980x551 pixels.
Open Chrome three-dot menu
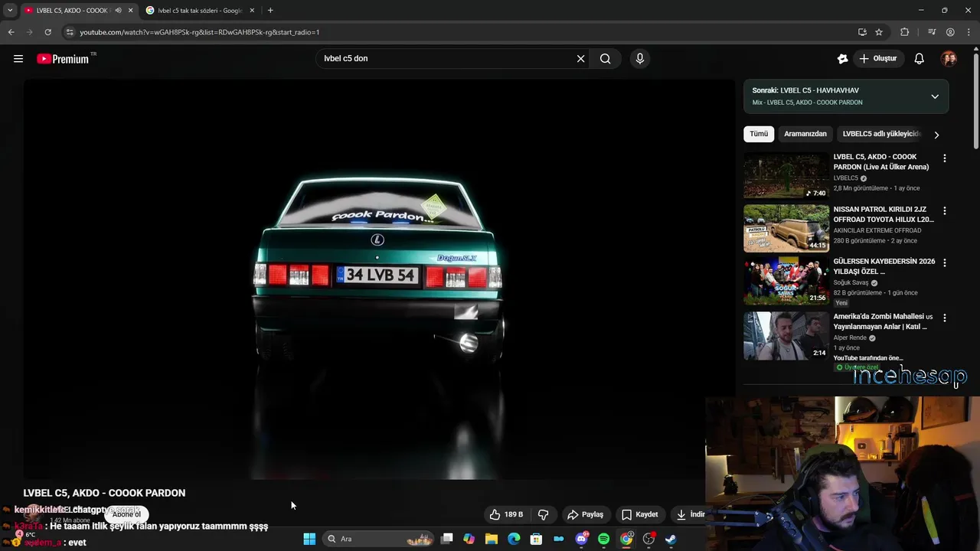[970, 32]
